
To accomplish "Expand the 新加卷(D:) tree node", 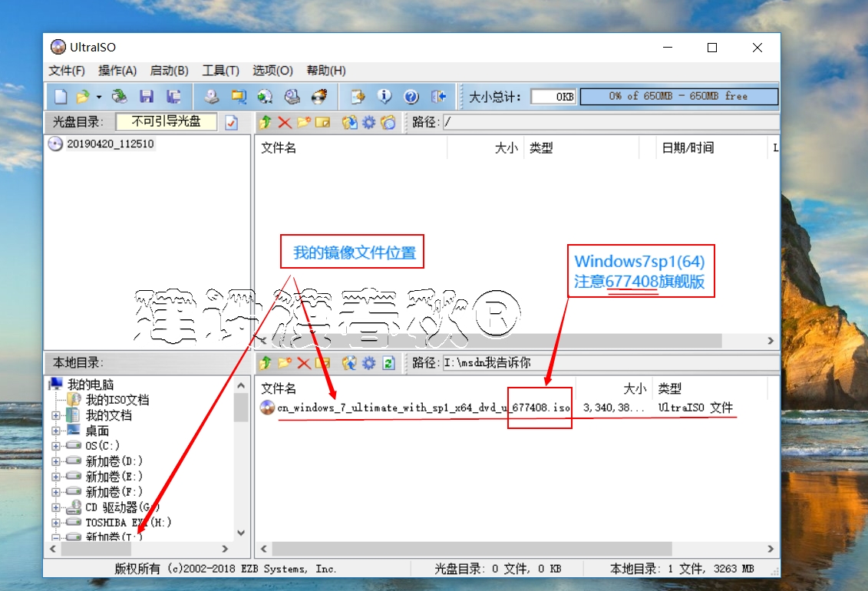I will (57, 461).
